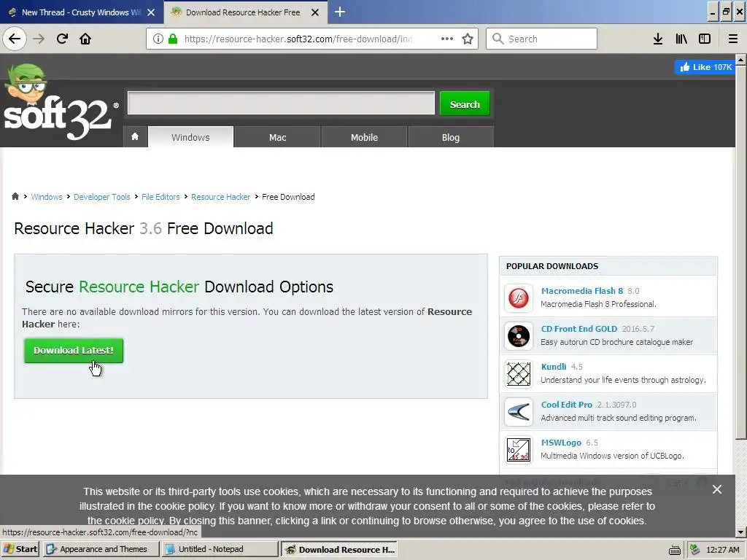Open the Macromedia Flash 8 link
This screenshot has height=560, width=747.
point(582,291)
